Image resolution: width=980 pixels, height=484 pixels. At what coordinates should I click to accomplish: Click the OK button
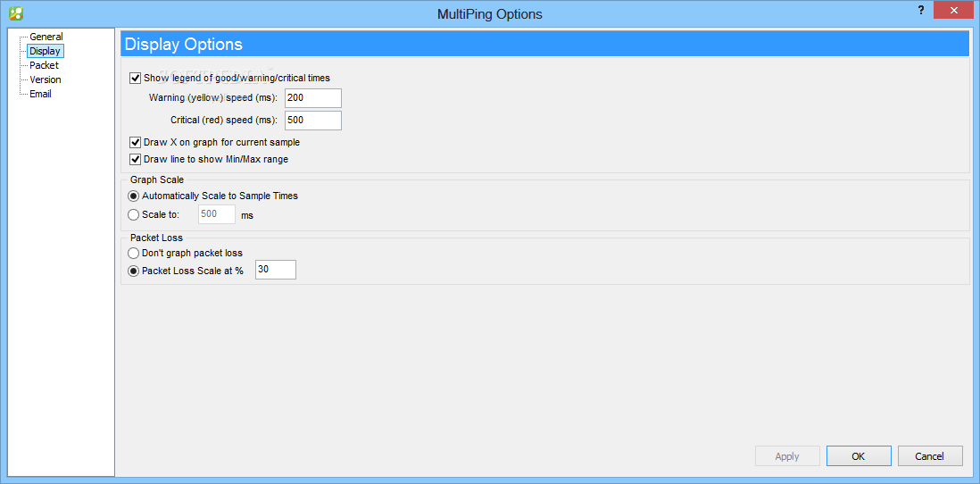(858, 456)
